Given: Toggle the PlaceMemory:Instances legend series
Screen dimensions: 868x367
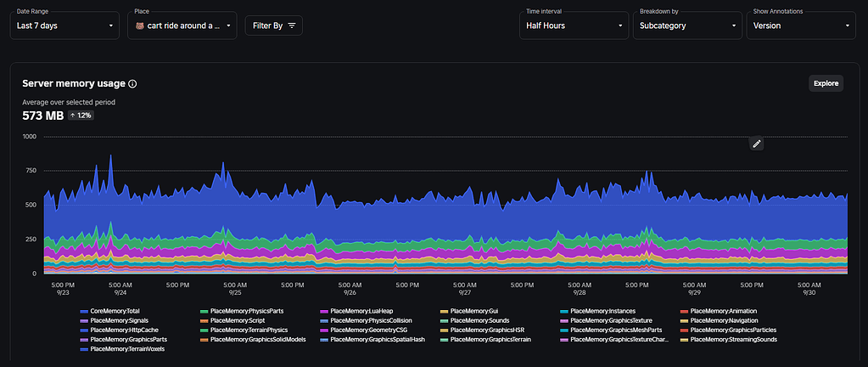Looking at the screenshot, I should tap(598, 311).
